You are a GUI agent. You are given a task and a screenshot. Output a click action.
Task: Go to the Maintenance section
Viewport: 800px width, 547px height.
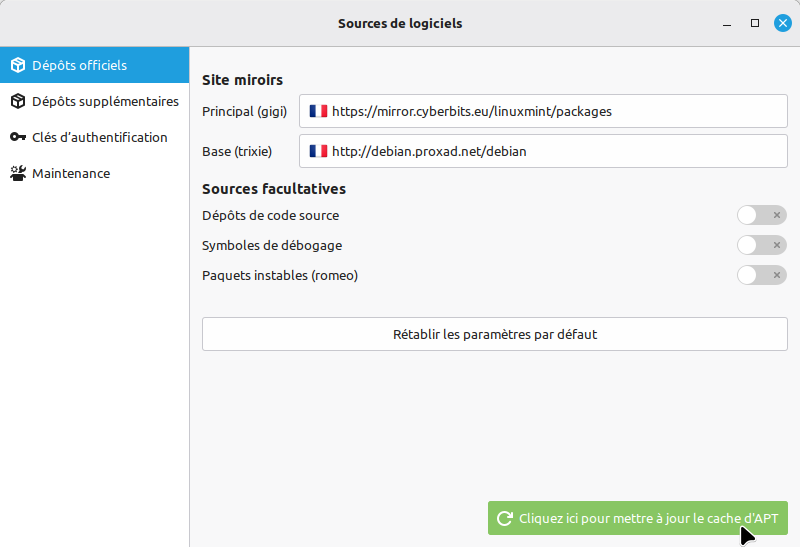click(71, 174)
